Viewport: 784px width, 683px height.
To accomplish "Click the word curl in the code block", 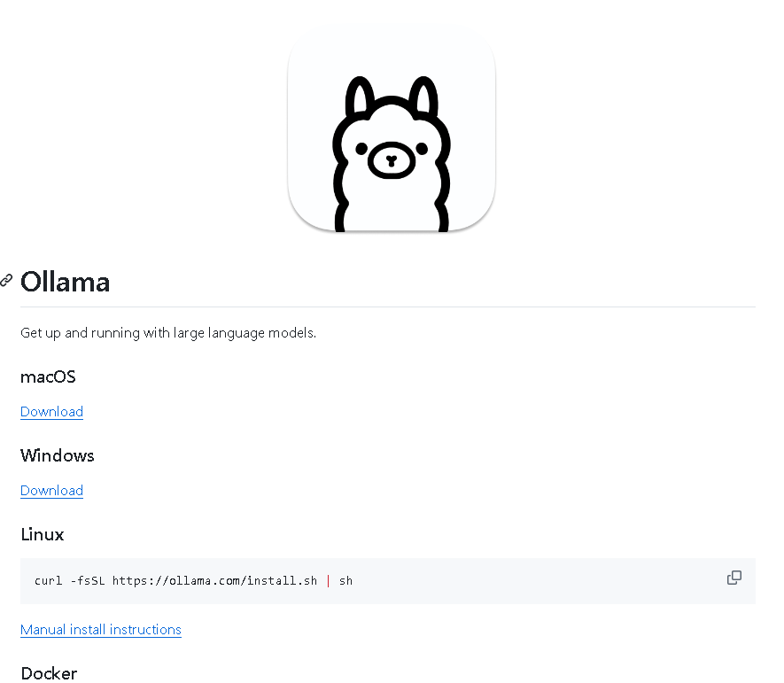I will (x=49, y=581).
